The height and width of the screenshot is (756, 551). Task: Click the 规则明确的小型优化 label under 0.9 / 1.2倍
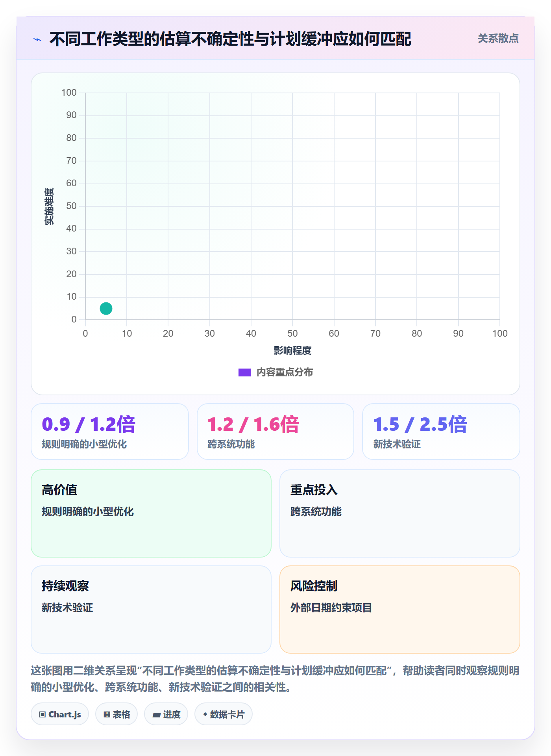(x=84, y=444)
